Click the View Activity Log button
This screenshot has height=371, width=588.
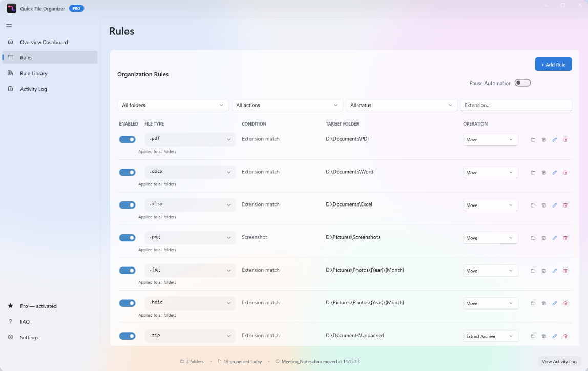tap(559, 362)
